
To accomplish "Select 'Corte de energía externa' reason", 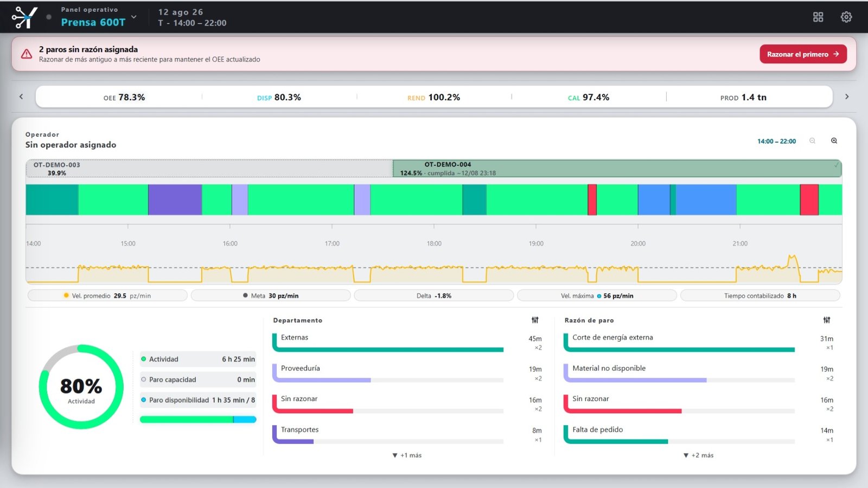I will click(699, 343).
